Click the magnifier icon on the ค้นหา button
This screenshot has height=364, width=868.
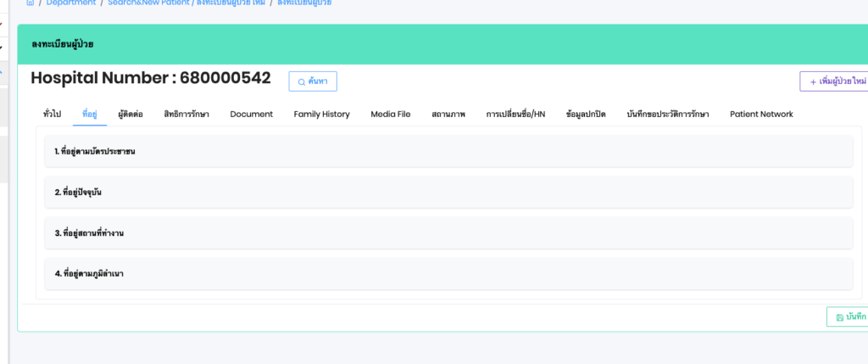(302, 81)
